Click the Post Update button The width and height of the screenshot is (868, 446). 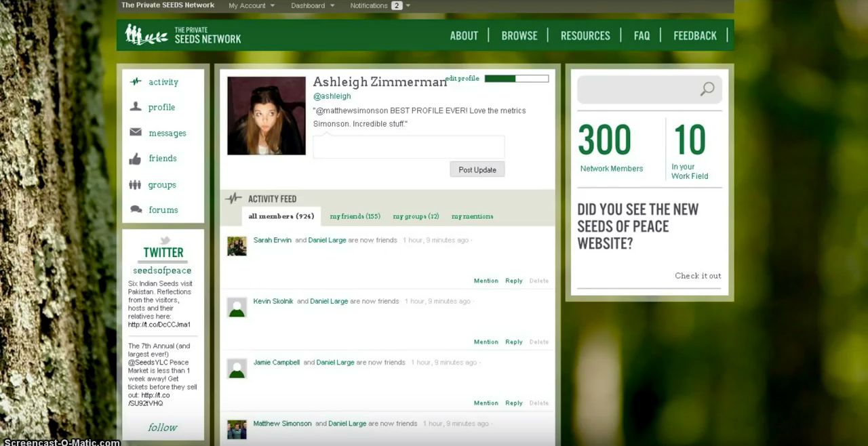click(x=477, y=169)
